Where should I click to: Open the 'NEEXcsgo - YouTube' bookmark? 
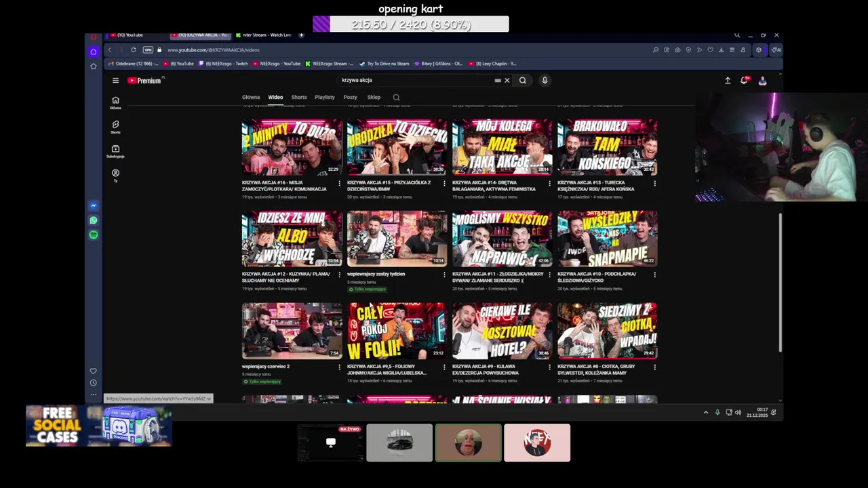277,64
